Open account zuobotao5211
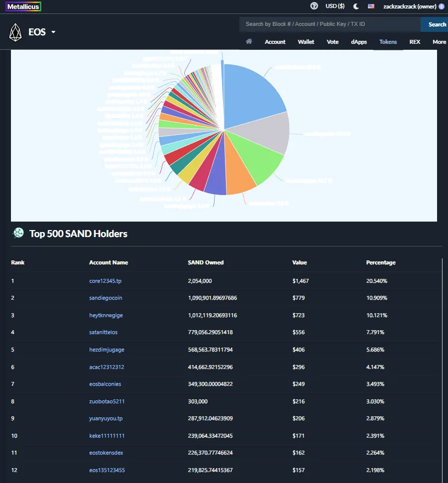This screenshot has height=483, width=448. [107, 401]
